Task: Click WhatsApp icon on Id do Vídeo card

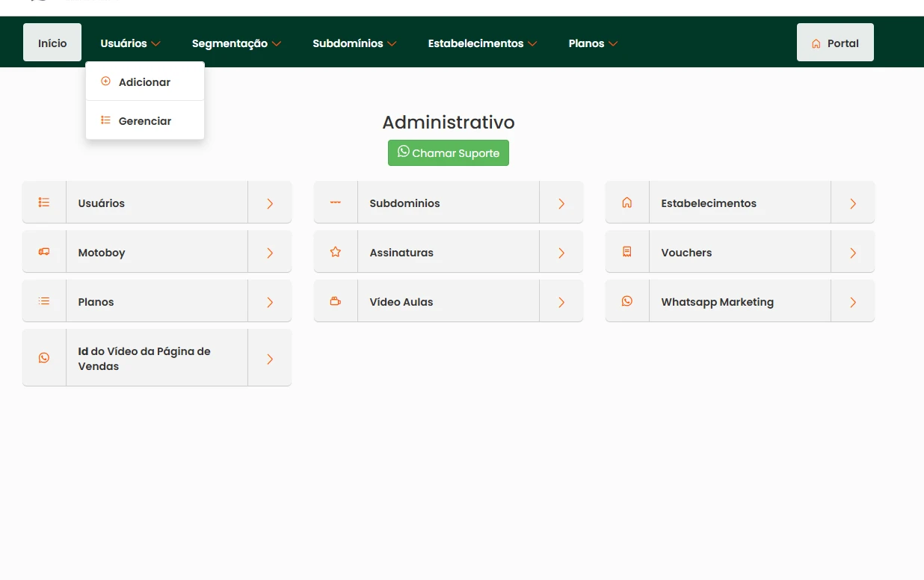Action: [44, 358]
